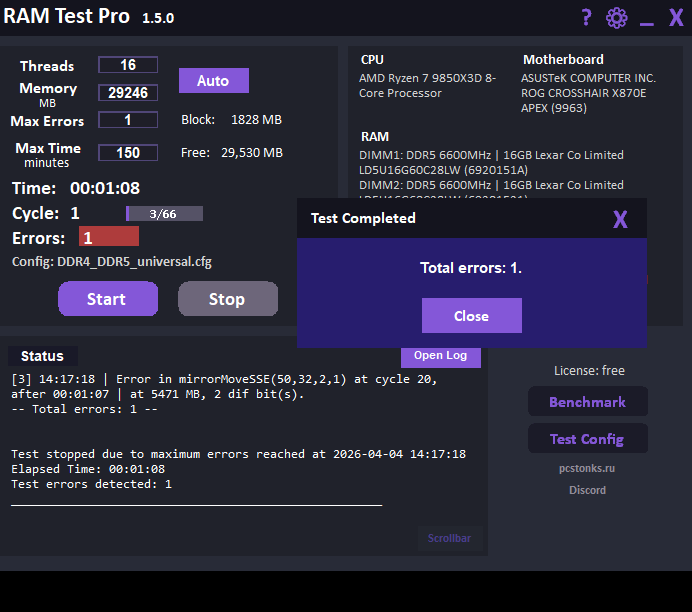The image size is (692, 612).
Task: Edit the Max Time minutes field
Action: tap(128, 153)
